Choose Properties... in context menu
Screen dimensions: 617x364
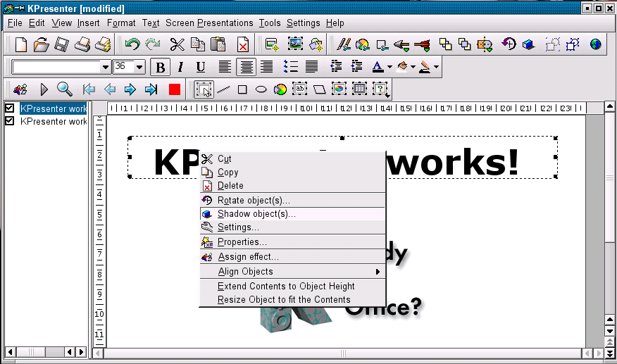point(292,242)
